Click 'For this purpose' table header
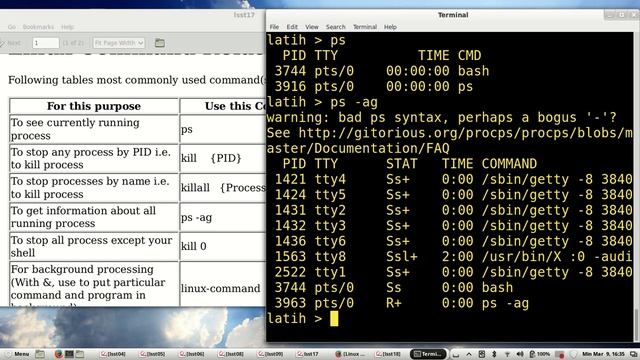640x360 pixels. [94, 106]
